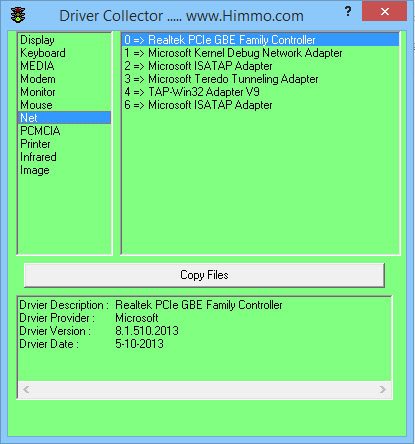
Task: Select the Net category
Action: click(64, 118)
